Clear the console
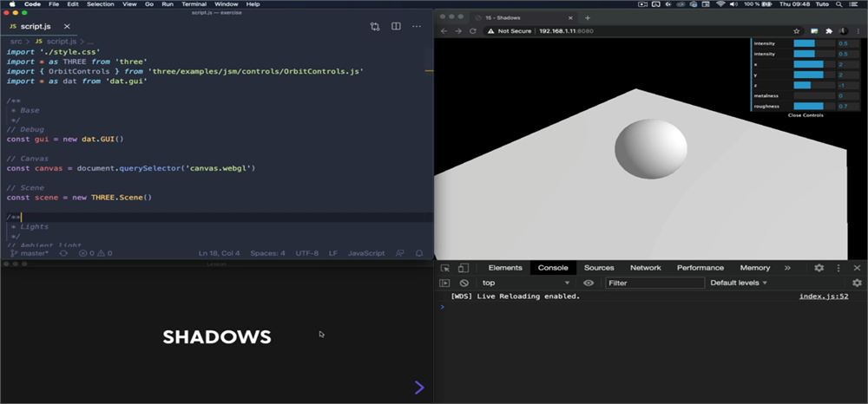 pyautogui.click(x=464, y=283)
